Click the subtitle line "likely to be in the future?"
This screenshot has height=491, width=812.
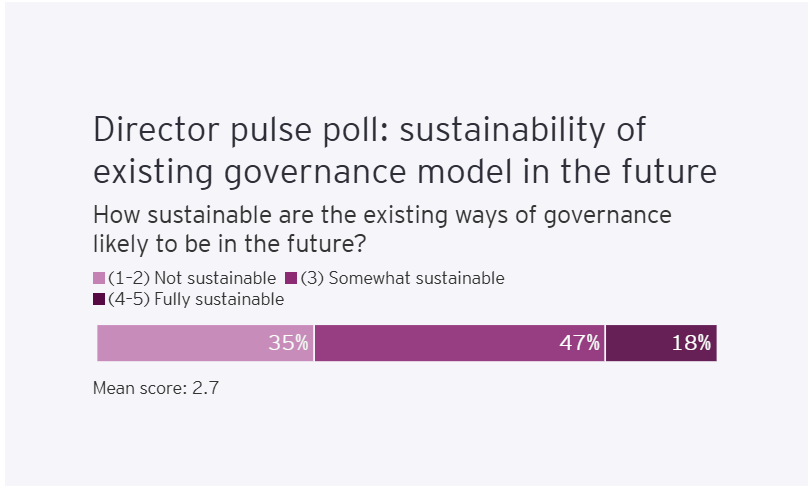click(x=240, y=243)
